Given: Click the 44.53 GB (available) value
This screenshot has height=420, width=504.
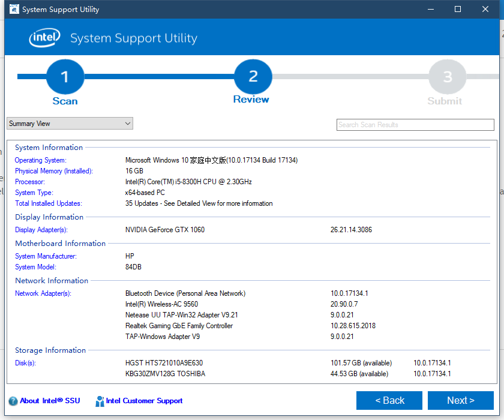Looking at the screenshot, I should tap(359, 374).
